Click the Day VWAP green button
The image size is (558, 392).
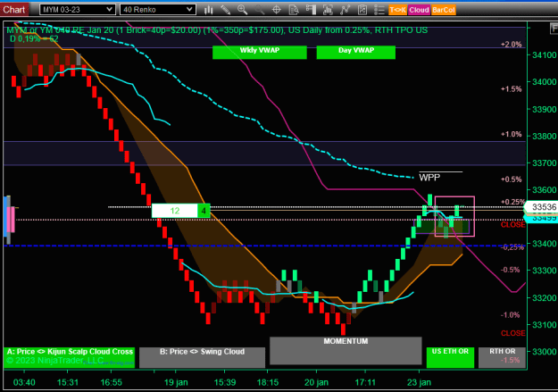356,52
